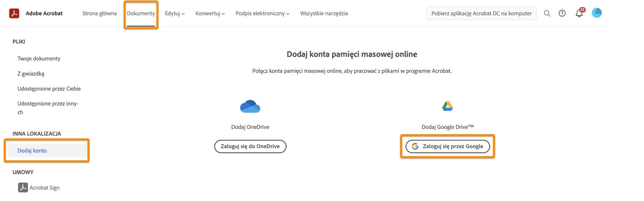Viewport: 644px width, 201px height.
Task: Open Twoje dokumenty in sidebar
Action: point(39,58)
